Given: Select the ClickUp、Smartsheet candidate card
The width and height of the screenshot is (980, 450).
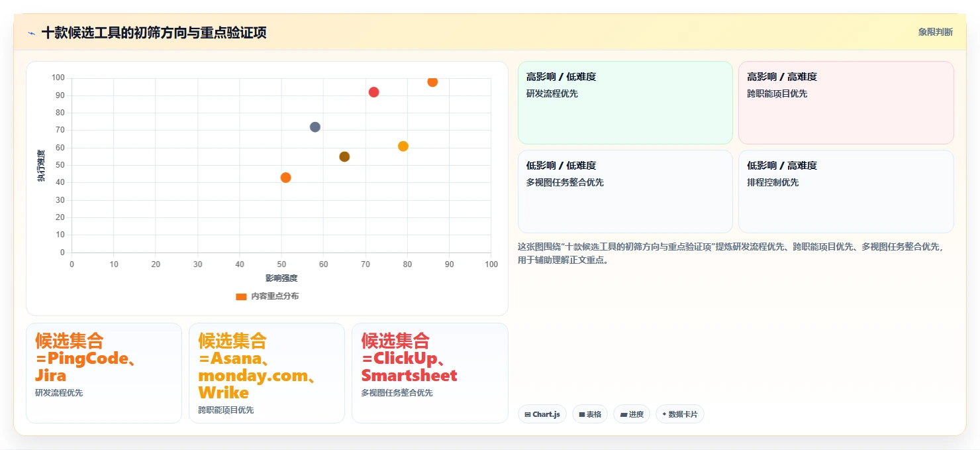Looking at the screenshot, I should (429, 372).
